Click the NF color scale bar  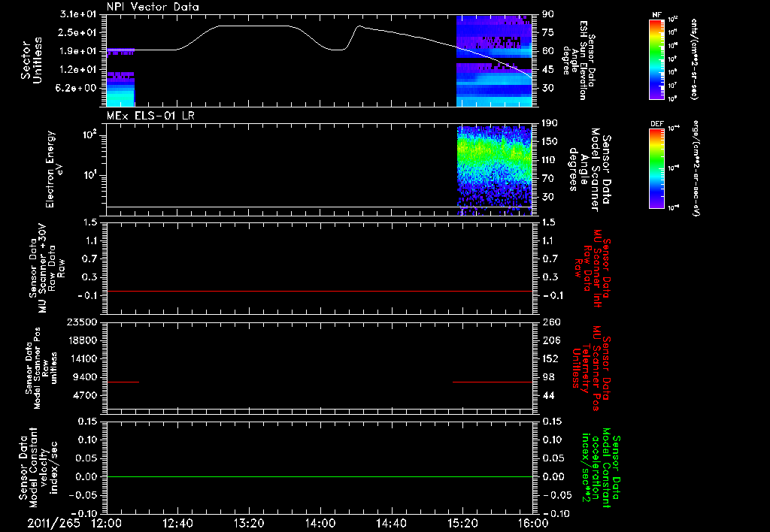(656, 59)
